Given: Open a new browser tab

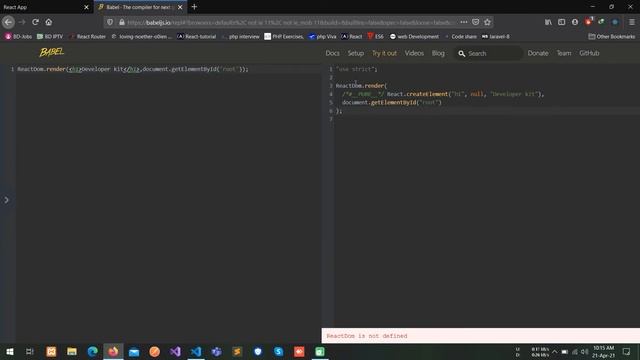Looking at the screenshot, I should [194, 7].
